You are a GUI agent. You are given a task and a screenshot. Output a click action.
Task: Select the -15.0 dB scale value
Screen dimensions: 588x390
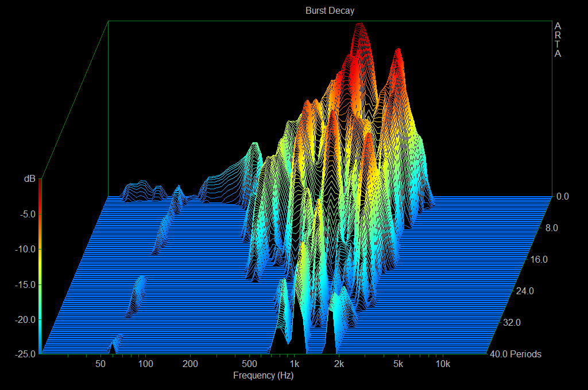pos(25,284)
